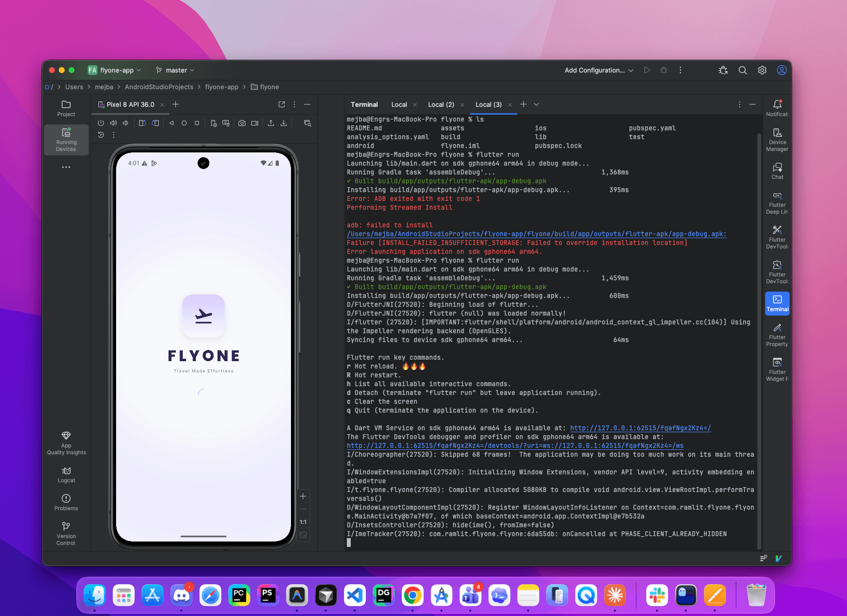Image resolution: width=847 pixels, height=616 pixels.
Task: Add a new terminal session tab
Action: [x=523, y=104]
